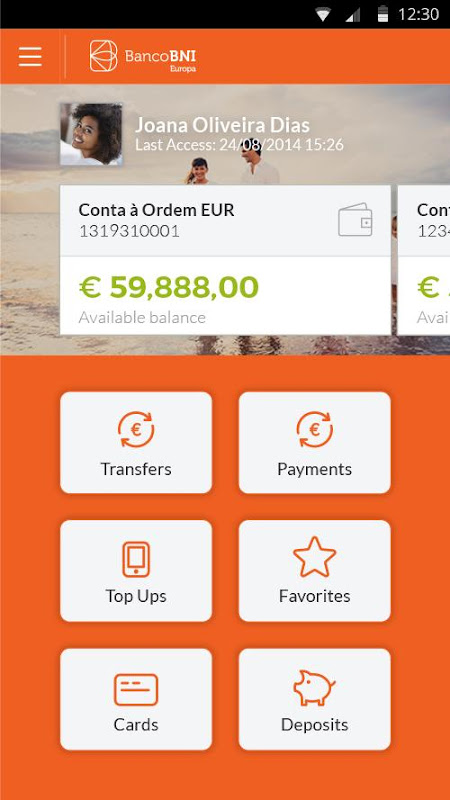Screen dimensions: 450x800
Task: Tap Joana's profile photo
Action: [x=91, y=134]
